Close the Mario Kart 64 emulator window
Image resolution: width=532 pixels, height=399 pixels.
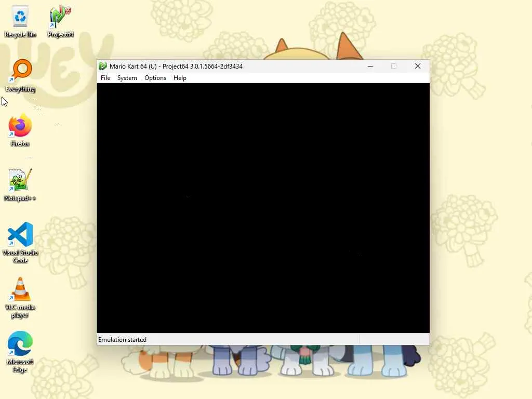(418, 66)
